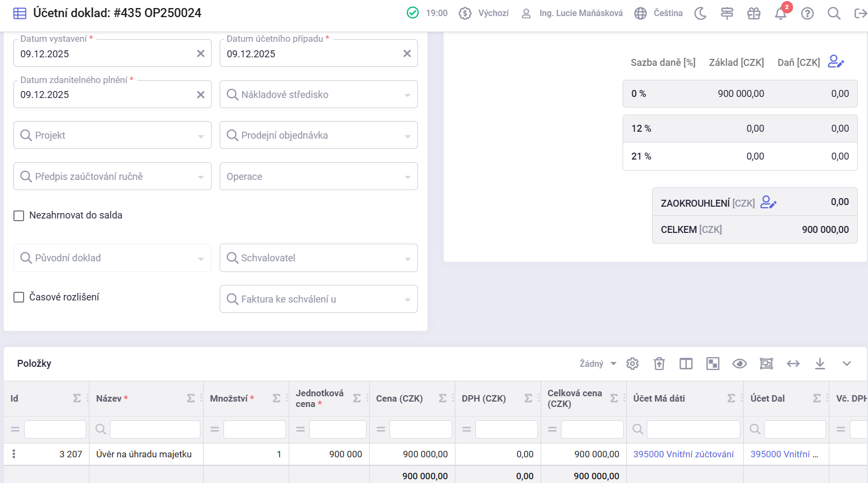Expand the Operace dropdown
Screen dimensions: 868x483
(318, 177)
